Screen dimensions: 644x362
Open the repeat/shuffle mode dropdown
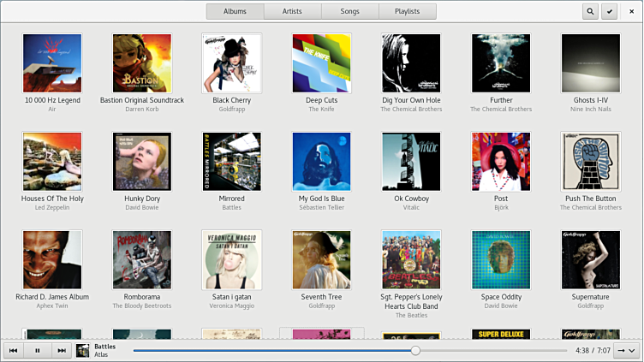click(626, 350)
